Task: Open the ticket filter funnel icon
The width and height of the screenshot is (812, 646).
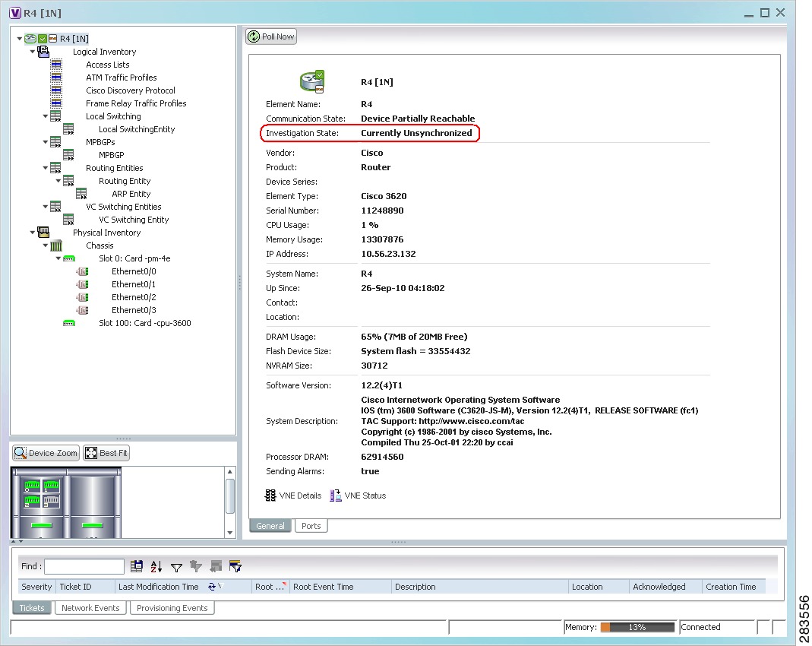Action: pos(176,567)
